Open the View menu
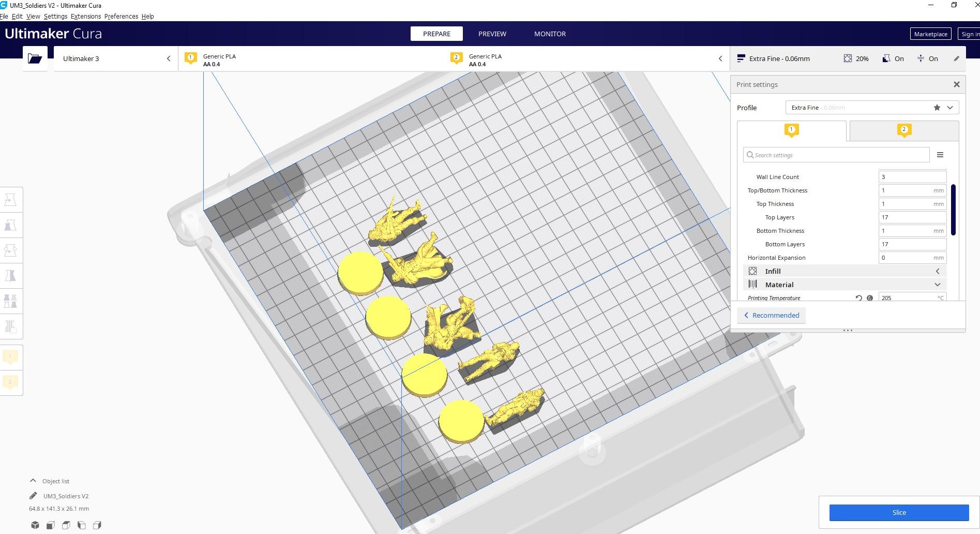Screen dimensions: 980x534 point(33,17)
